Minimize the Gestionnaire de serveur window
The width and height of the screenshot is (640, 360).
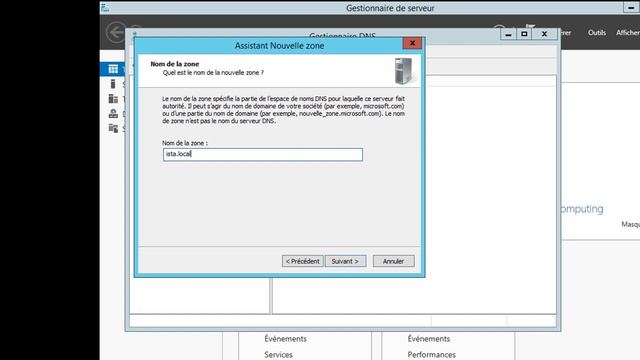coord(631,8)
